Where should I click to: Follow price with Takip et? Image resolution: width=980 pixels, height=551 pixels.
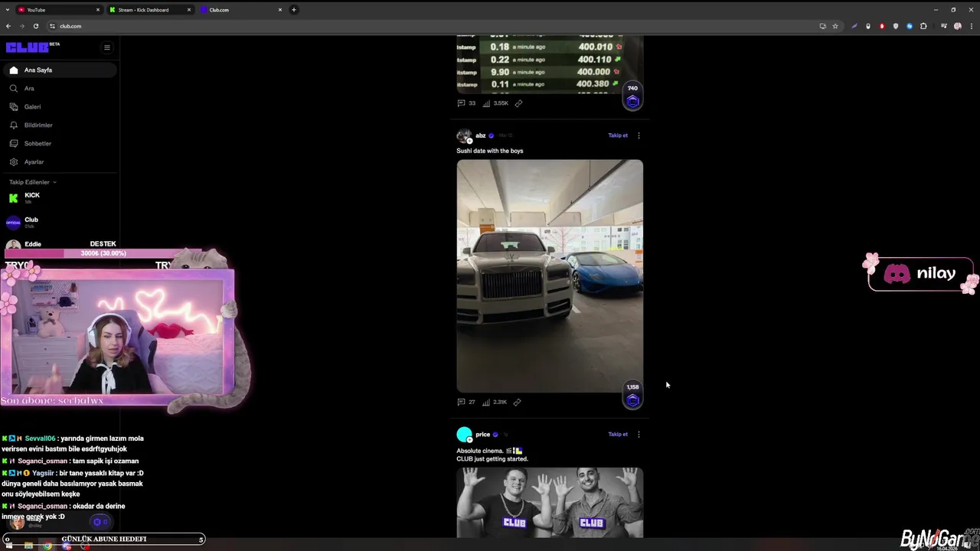click(618, 434)
